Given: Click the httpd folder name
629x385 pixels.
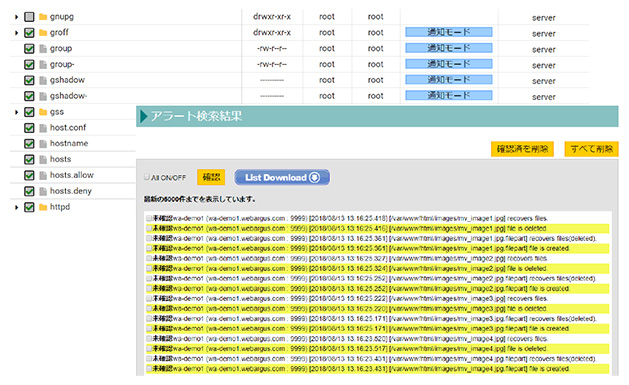Looking at the screenshot, I should pos(60,207).
